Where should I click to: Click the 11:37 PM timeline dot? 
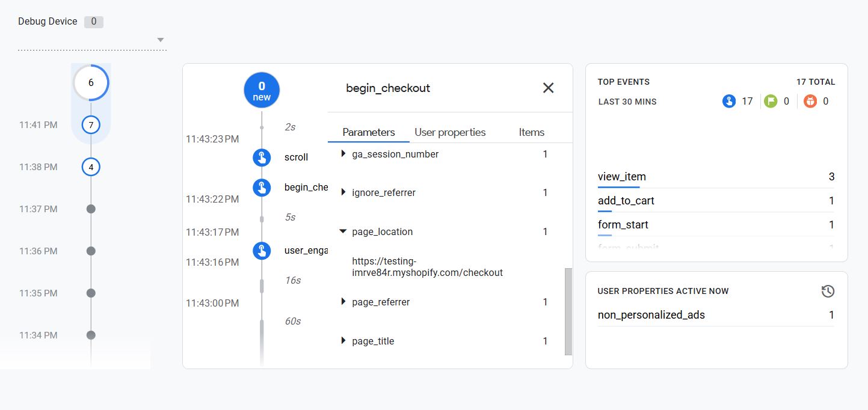[x=91, y=209]
